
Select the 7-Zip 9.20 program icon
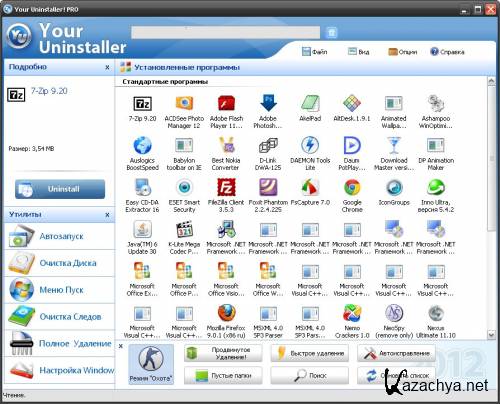point(143,104)
